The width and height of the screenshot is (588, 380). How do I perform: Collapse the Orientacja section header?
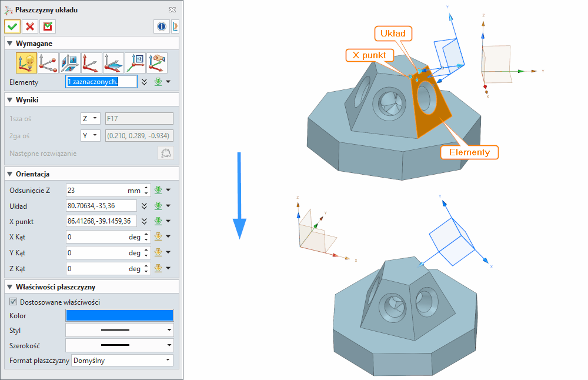click(9, 174)
